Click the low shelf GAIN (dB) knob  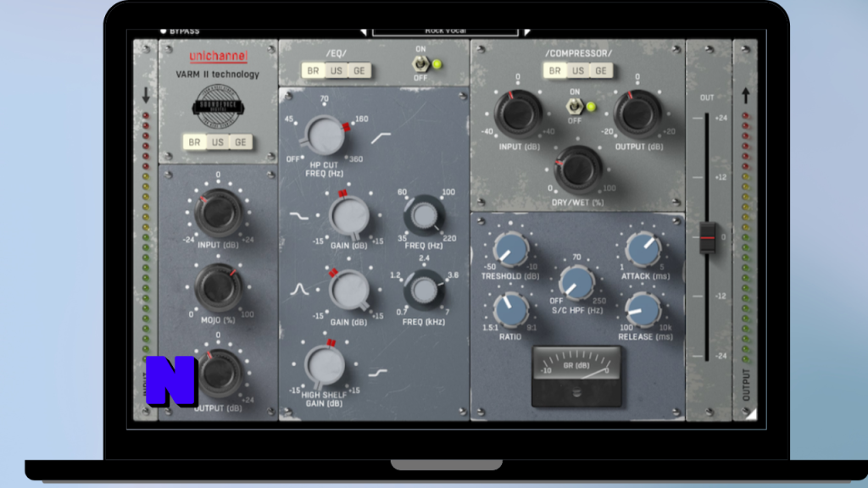pos(348,216)
